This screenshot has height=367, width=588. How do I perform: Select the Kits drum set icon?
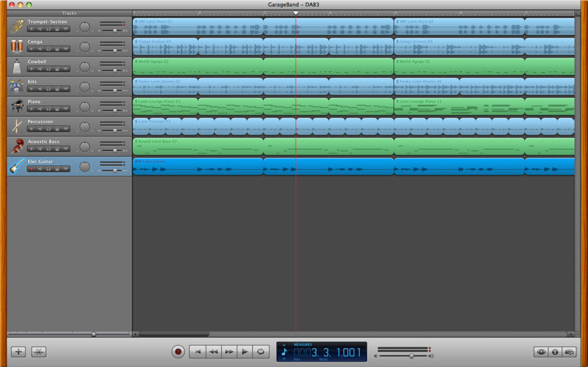[17, 86]
